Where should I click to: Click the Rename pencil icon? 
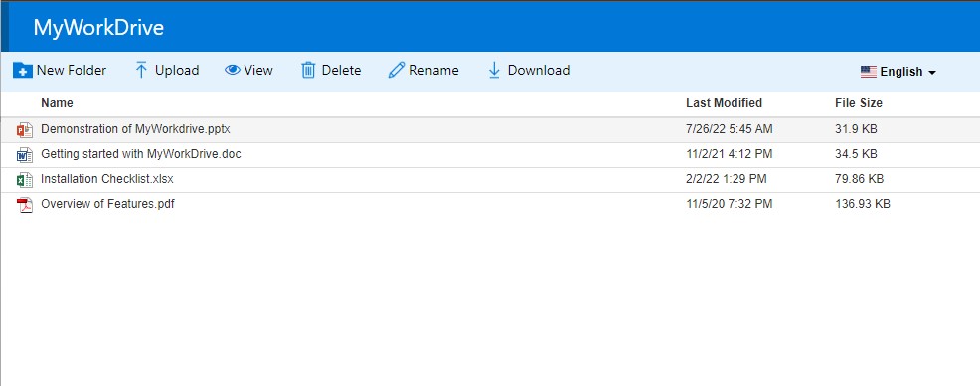point(397,70)
